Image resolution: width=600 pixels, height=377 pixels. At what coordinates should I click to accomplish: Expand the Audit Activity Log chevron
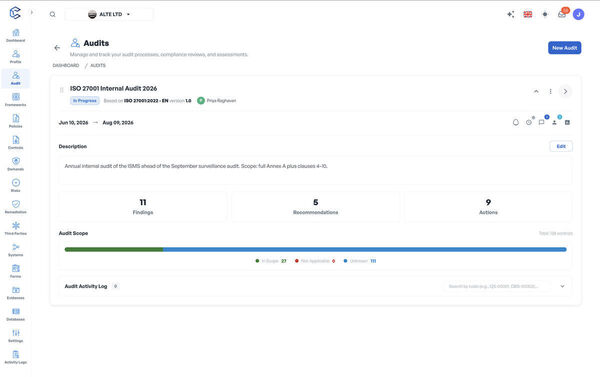(562, 286)
